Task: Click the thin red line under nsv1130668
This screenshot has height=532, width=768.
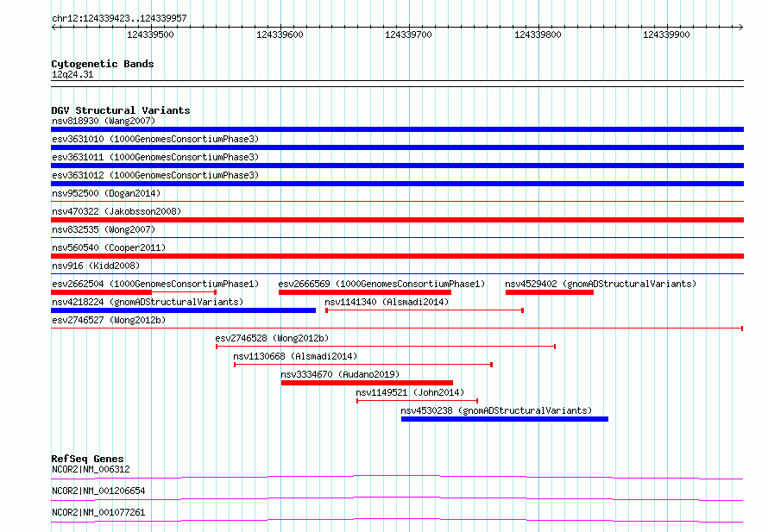Action: [x=363, y=365]
